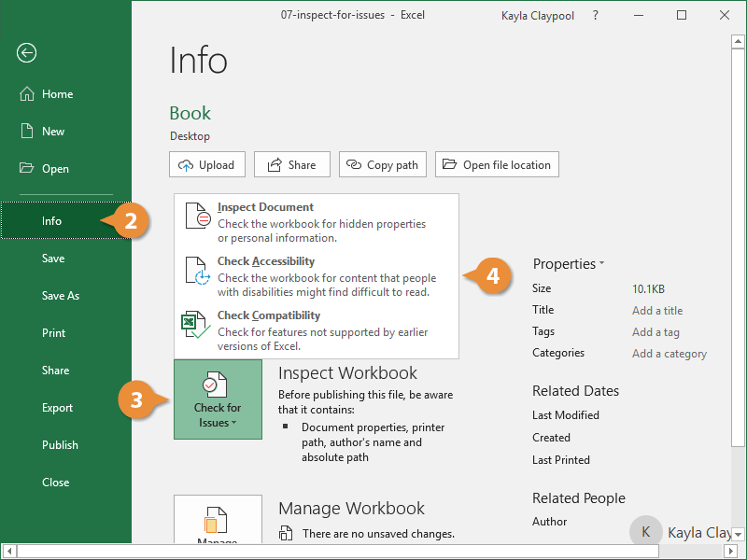
Task: Open the Save As menu item
Action: coord(61,296)
